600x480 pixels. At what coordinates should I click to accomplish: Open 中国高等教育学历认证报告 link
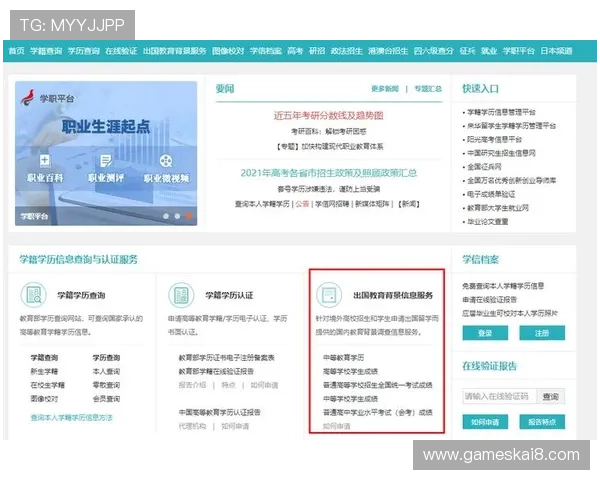pos(220,412)
